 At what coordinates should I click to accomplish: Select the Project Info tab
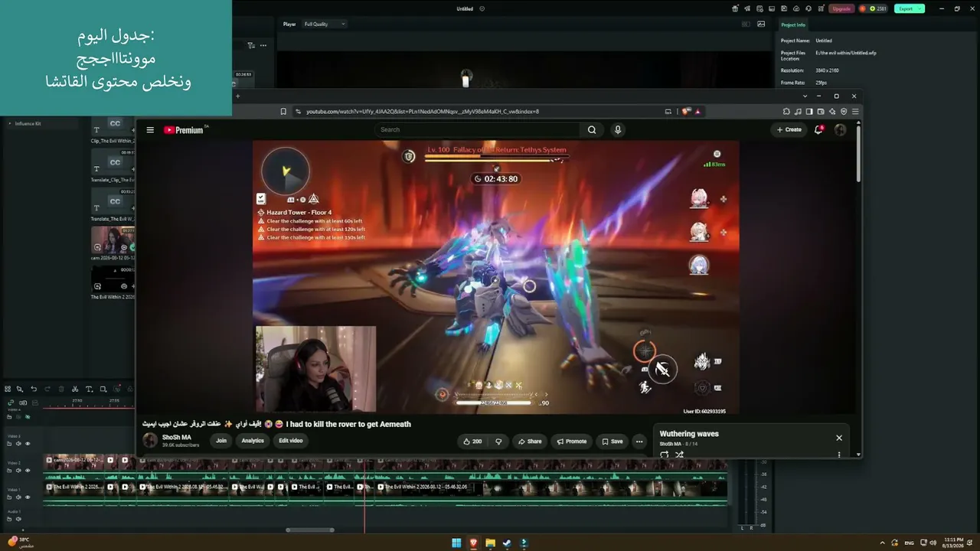pos(793,25)
